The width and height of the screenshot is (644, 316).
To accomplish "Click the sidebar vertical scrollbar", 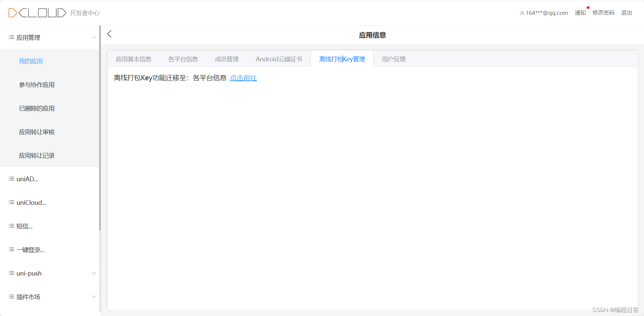I will tap(100, 128).
